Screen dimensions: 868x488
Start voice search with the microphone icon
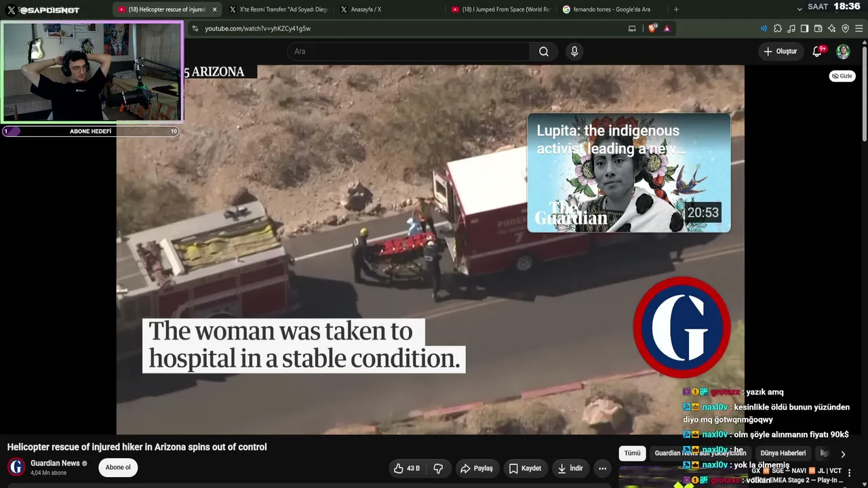[x=574, y=52]
